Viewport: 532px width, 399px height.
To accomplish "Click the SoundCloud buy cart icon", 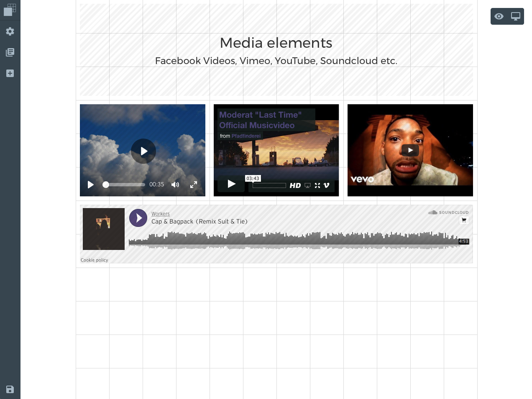I will coord(464,220).
